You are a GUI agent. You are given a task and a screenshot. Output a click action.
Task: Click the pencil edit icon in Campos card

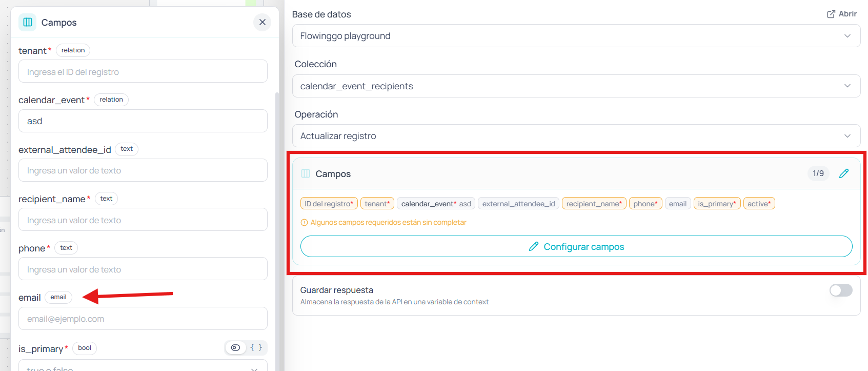click(844, 173)
